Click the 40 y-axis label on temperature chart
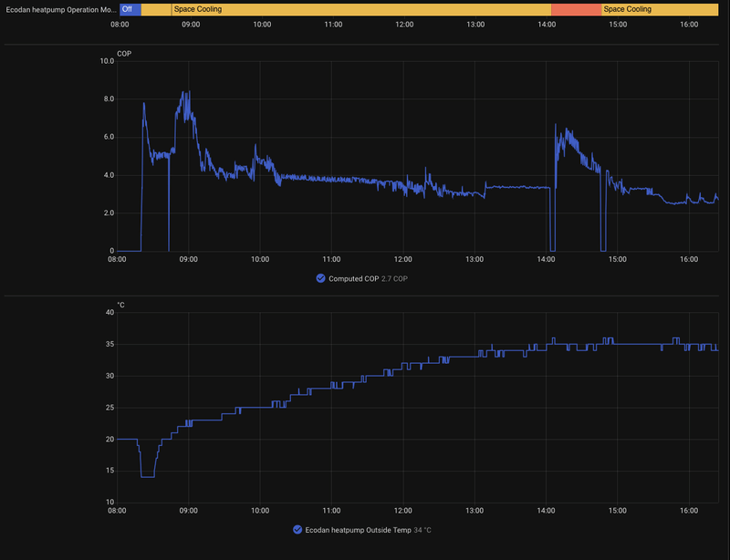The width and height of the screenshot is (730, 560). click(109, 312)
